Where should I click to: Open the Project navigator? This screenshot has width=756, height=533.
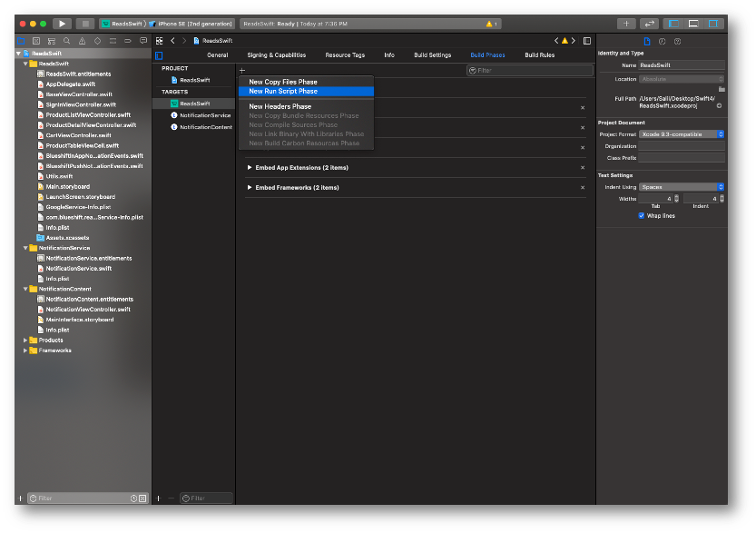(21, 41)
